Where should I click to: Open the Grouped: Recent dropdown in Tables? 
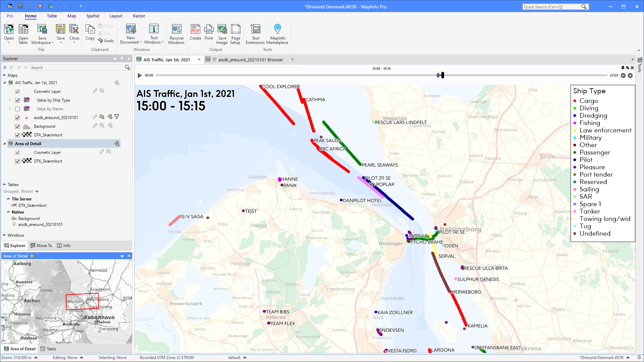pyautogui.click(x=37, y=191)
